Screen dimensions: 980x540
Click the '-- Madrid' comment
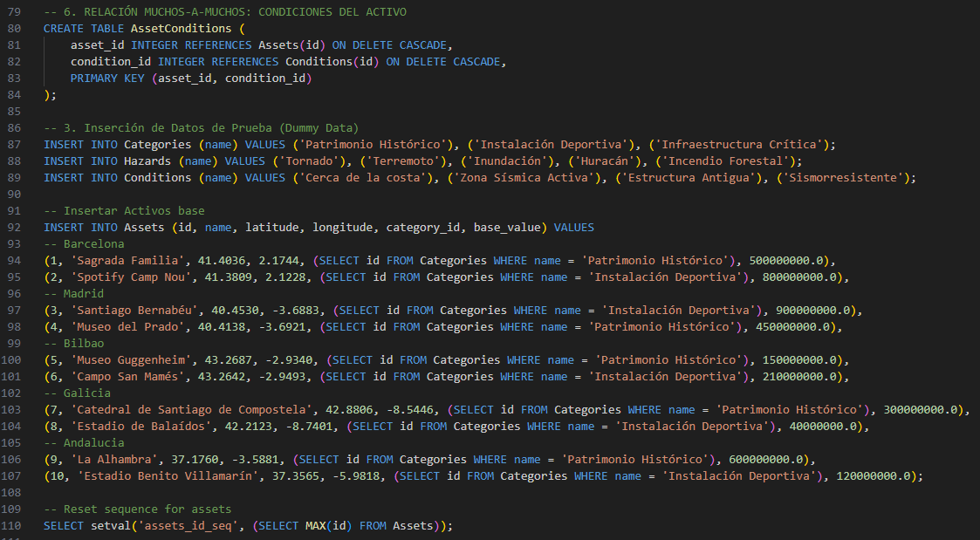74,294
